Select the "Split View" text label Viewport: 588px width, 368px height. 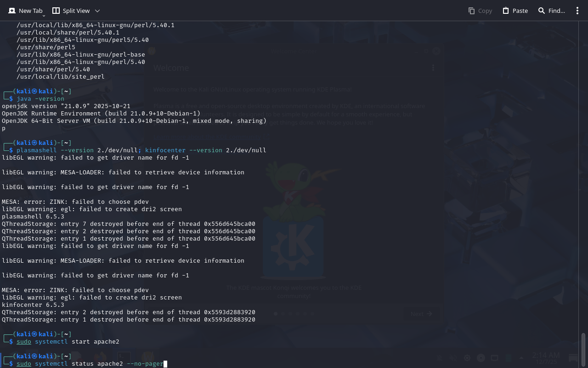[76, 11]
